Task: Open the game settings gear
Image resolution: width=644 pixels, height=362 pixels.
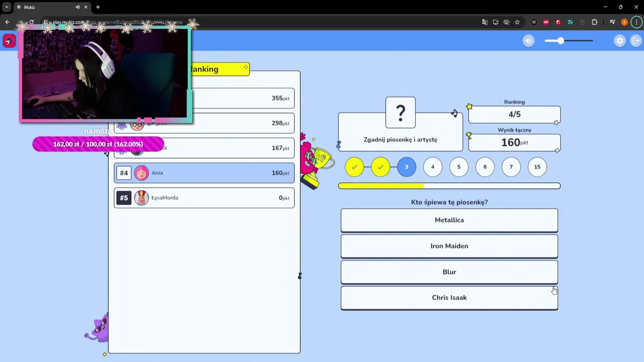Action: 620,41
